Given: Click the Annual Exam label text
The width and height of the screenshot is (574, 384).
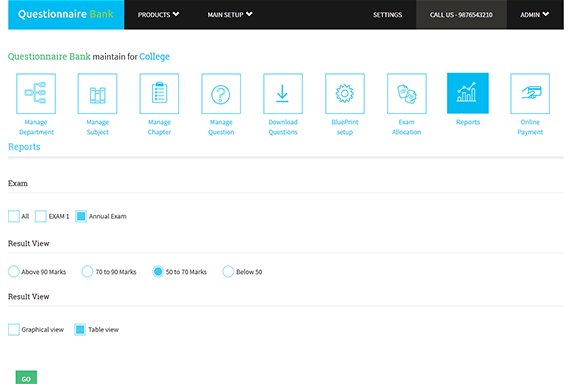Looking at the screenshot, I should point(108,216).
